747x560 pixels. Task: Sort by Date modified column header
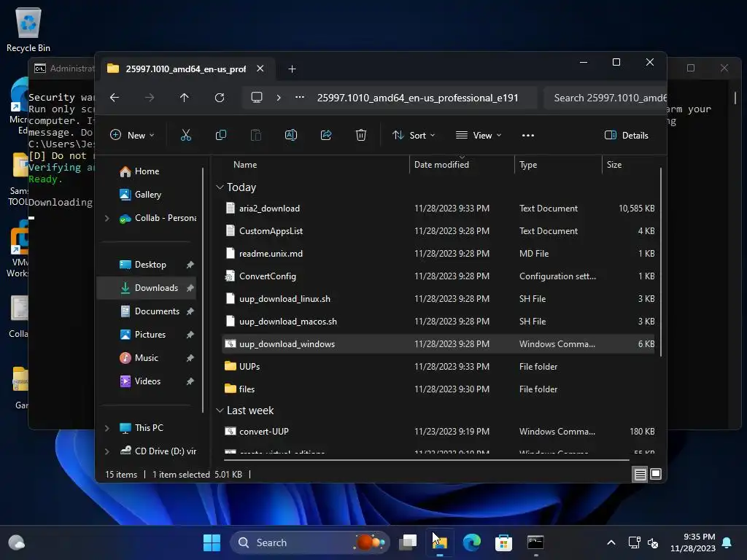tap(461, 165)
